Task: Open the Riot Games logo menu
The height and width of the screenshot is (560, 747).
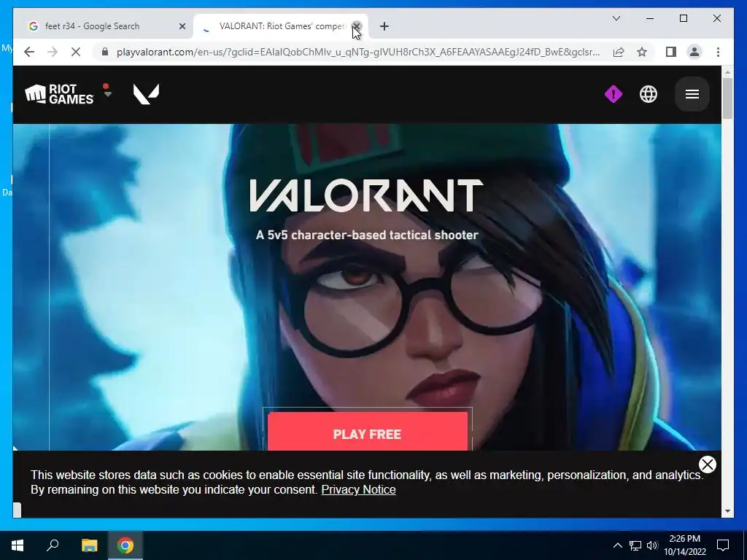Action: point(59,94)
